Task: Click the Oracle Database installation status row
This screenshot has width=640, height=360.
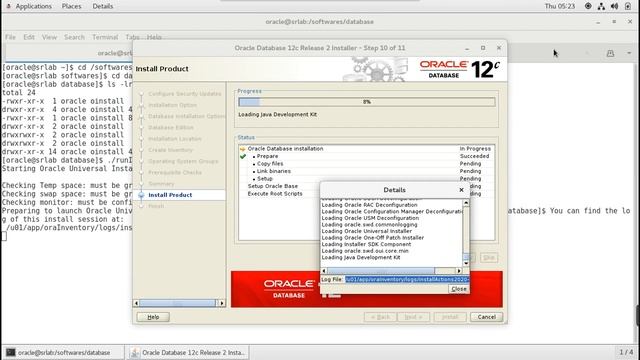Action: 367,149
